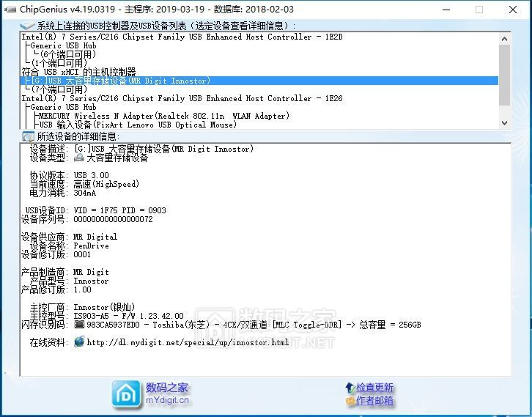
Task: Open the 检查更新 link
Action: coord(374,388)
